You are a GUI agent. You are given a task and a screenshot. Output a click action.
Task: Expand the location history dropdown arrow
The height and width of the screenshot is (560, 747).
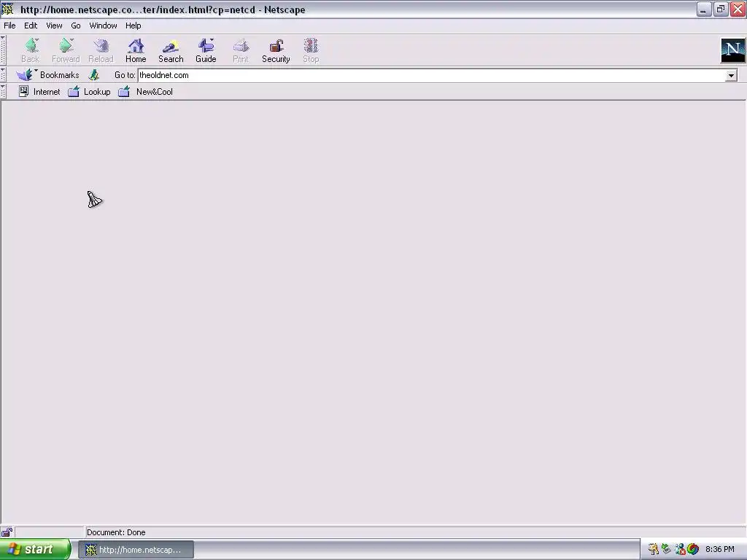click(x=731, y=75)
